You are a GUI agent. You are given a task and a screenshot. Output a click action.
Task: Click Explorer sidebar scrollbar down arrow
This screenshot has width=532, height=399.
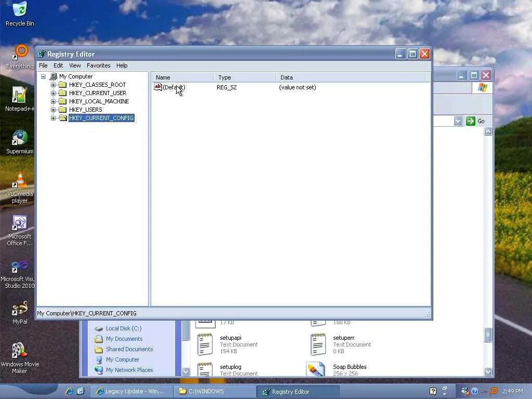pyautogui.click(x=185, y=371)
